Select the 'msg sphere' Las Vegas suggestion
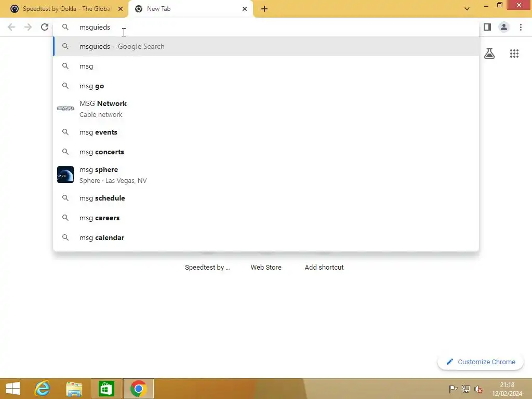532x399 pixels. coord(266,175)
